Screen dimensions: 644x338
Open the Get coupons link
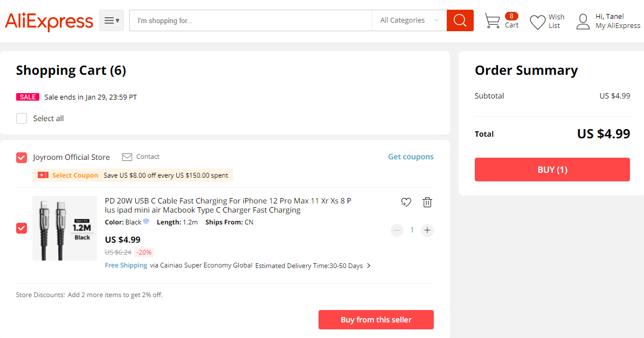pos(411,157)
